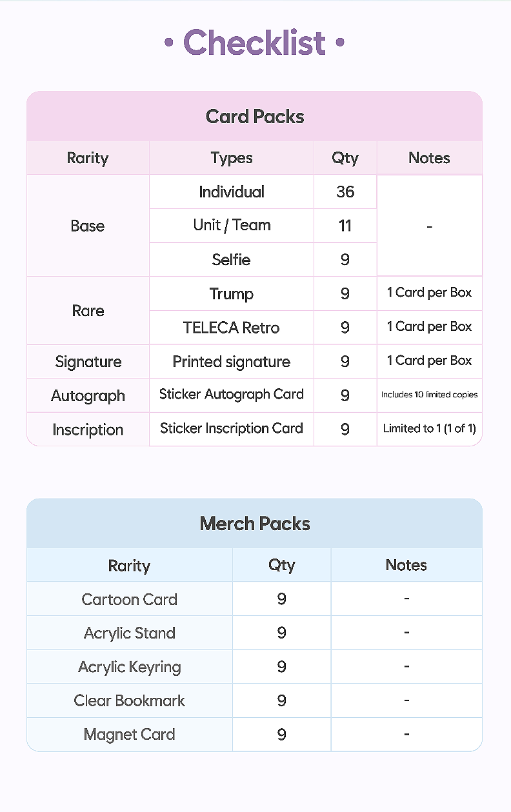This screenshot has width=511, height=812.
Task: Select the Card Packs table header
Action: pos(255,117)
